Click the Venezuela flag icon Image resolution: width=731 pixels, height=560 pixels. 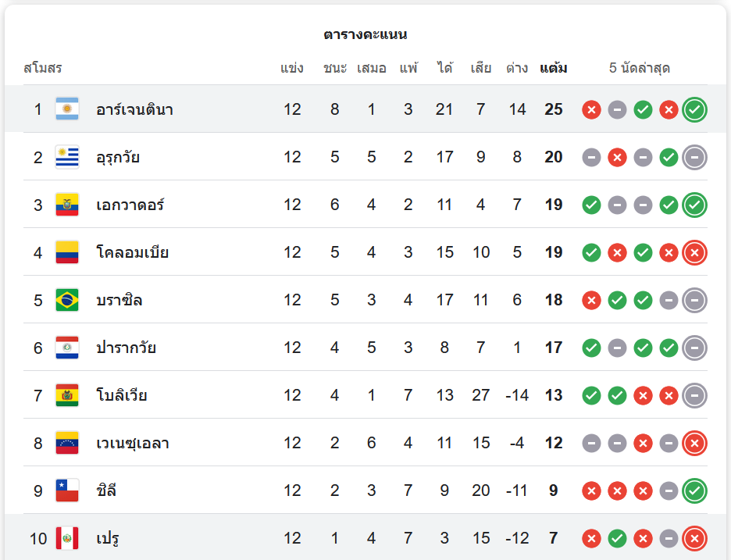(x=67, y=443)
